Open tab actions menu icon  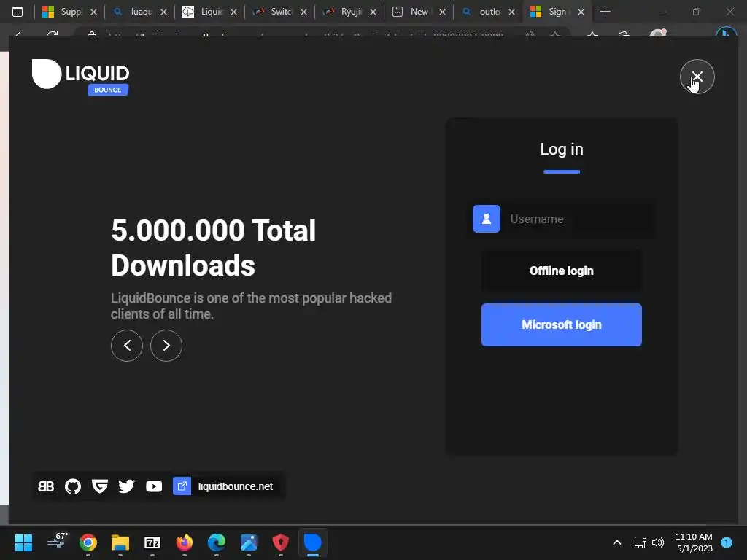tap(18, 12)
